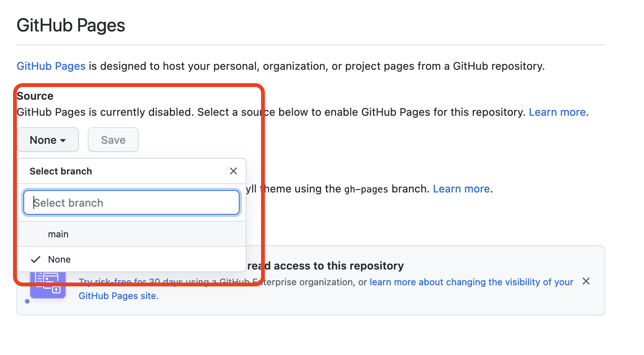Click the small blue dot indicator
644x355 pixels.
coord(27,301)
